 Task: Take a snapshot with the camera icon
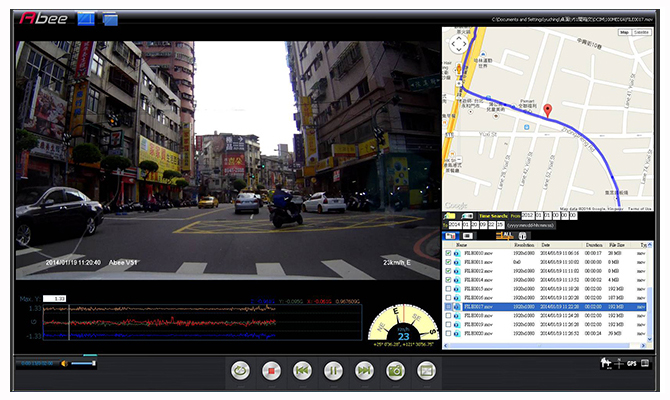tap(395, 370)
